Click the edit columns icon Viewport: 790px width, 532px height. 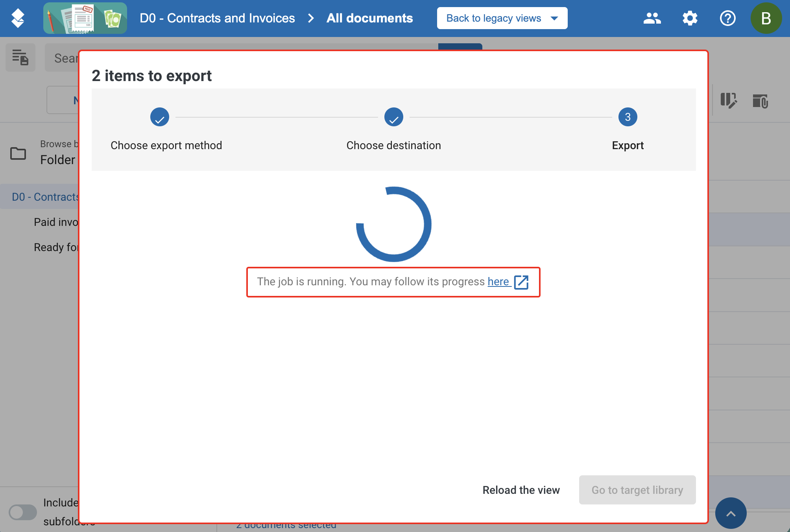729,101
